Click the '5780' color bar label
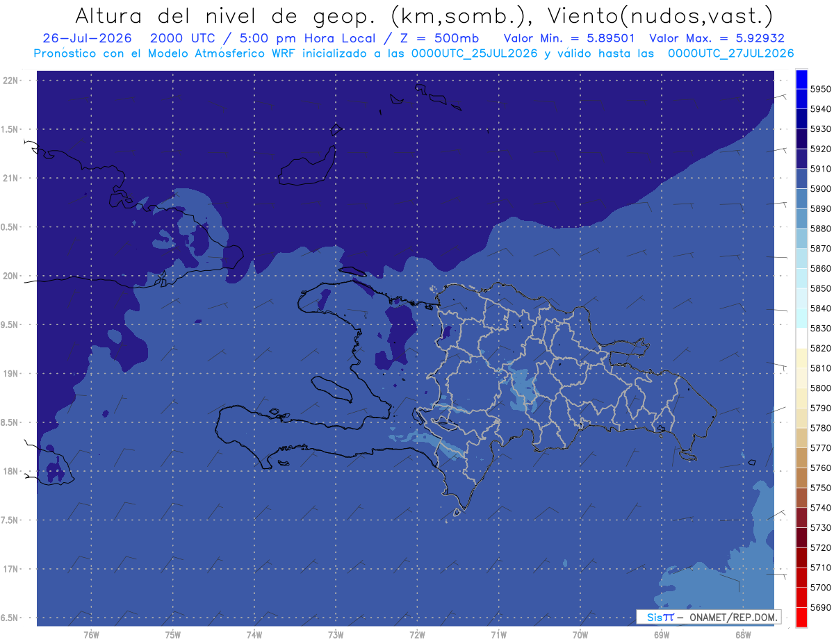The height and width of the screenshot is (644, 834). click(x=820, y=428)
